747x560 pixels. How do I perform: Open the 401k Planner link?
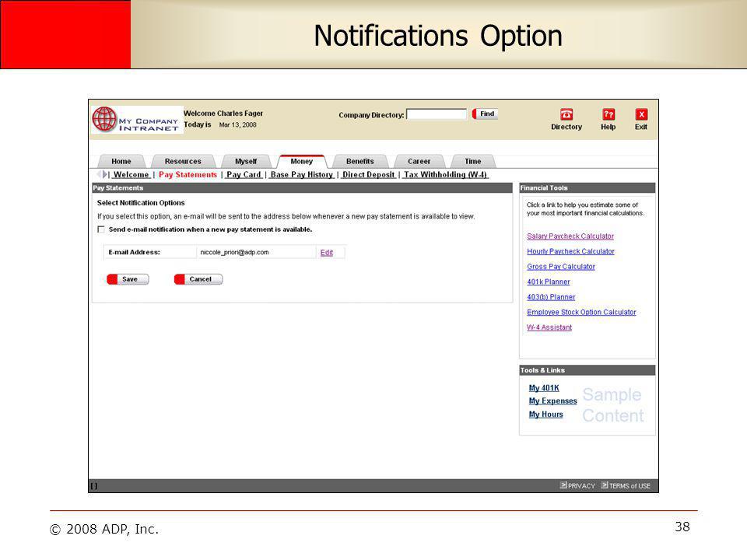point(549,282)
